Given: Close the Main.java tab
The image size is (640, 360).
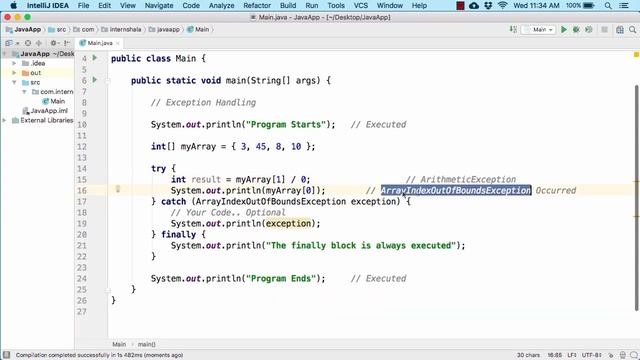Looking at the screenshot, I should [118, 43].
